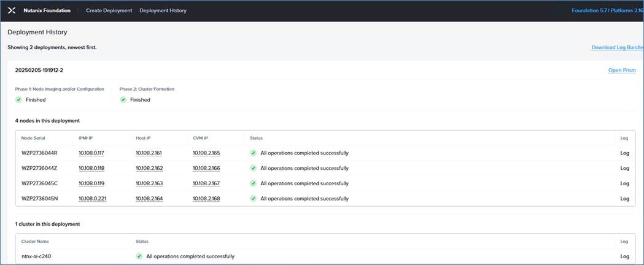Click IPMI IP 10.108.0.118
644x265 pixels.
pos(91,169)
